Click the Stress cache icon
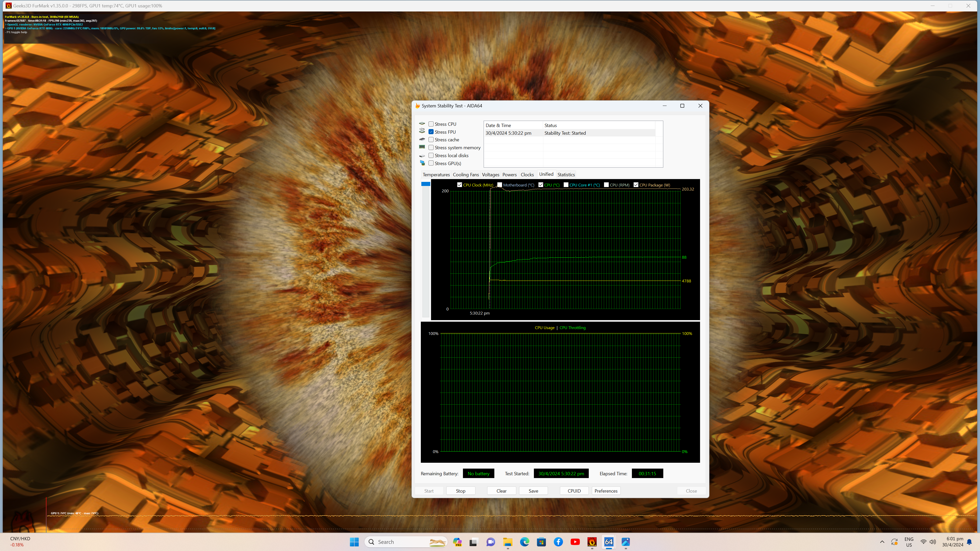The height and width of the screenshot is (551, 980). 422,139
